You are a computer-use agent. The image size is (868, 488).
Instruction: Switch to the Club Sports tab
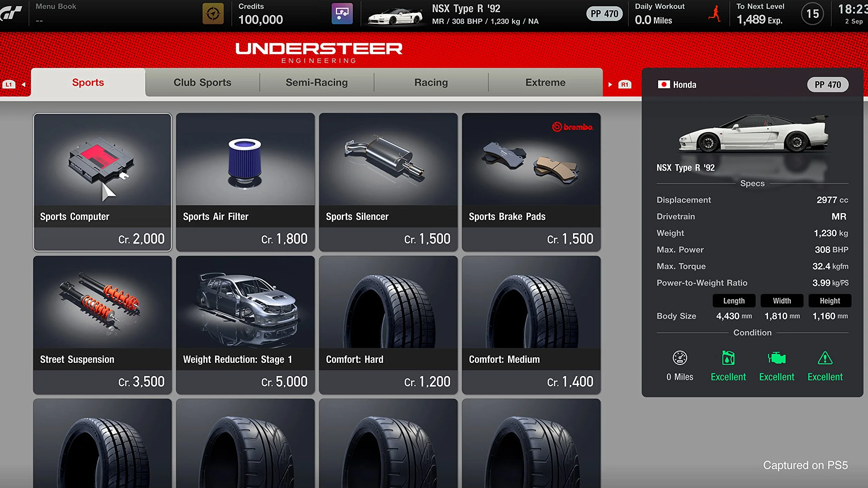pos(202,82)
